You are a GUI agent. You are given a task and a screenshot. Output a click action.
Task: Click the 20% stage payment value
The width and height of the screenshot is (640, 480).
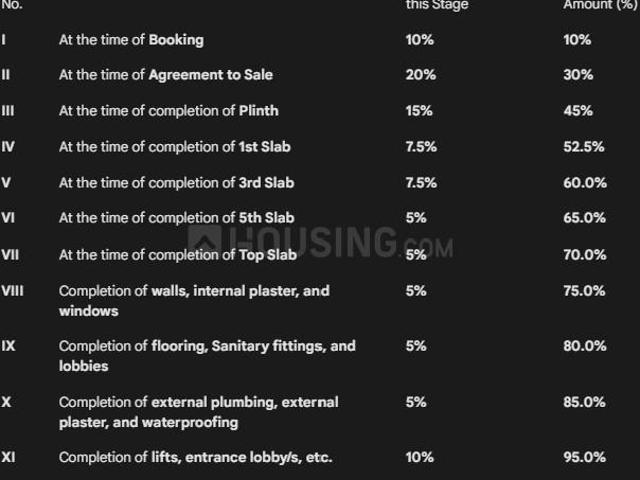(420, 75)
